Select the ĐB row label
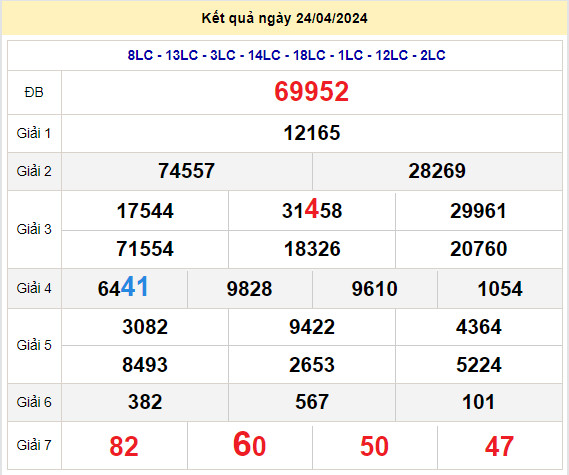Viewport: 569px width, 475px height. [34, 92]
